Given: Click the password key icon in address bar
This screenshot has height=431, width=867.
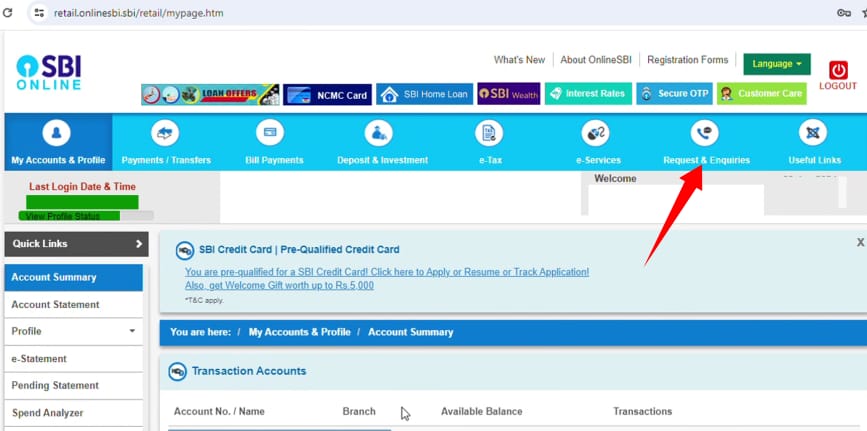Looking at the screenshot, I should pos(844,13).
